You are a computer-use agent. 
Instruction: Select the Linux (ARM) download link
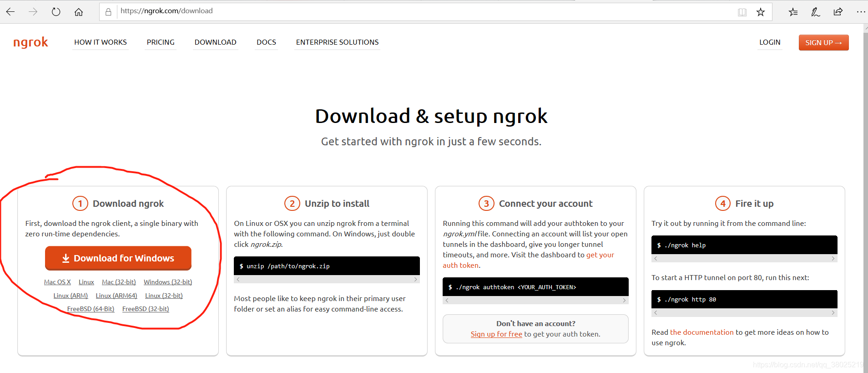pyautogui.click(x=71, y=296)
